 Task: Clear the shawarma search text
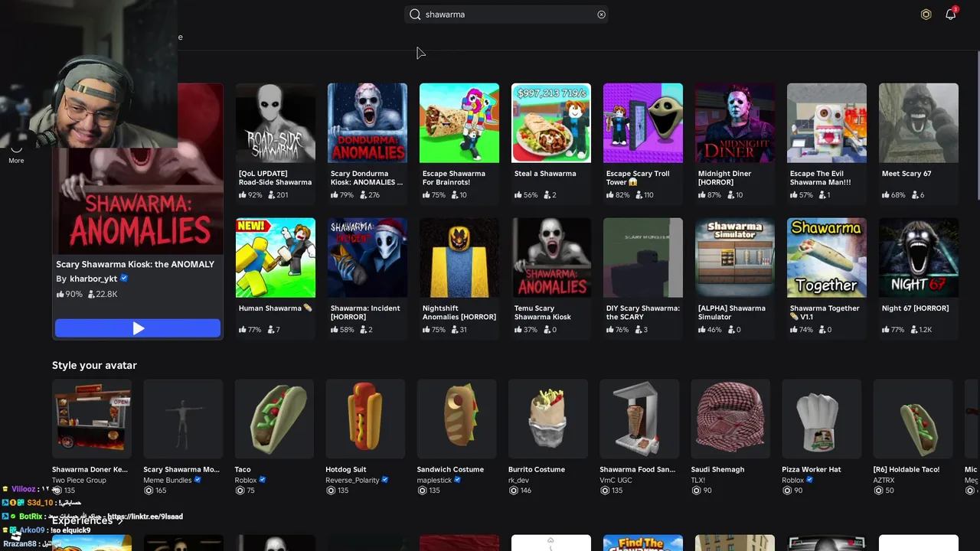[x=601, y=15]
